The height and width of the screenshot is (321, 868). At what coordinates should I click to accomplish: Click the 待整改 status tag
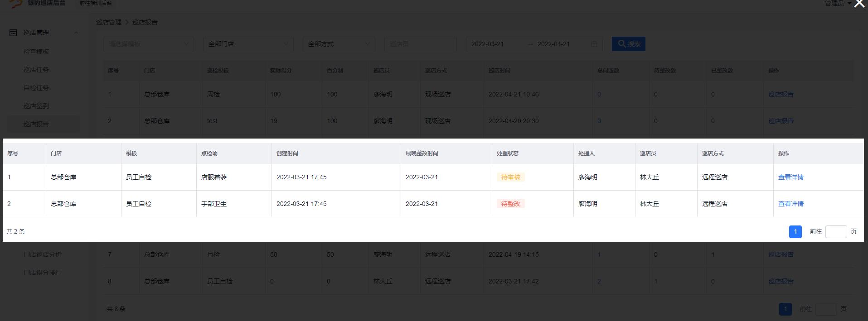tap(510, 204)
